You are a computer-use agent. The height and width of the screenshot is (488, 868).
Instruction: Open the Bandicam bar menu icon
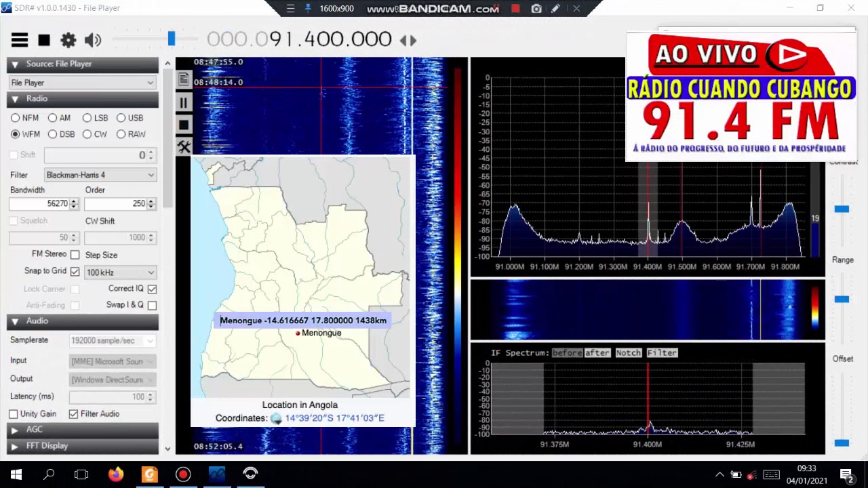(290, 9)
